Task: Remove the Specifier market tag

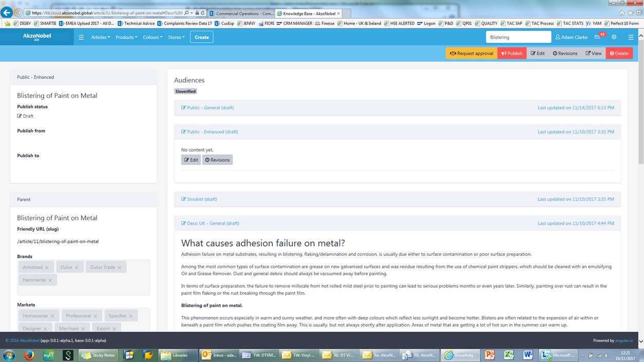Action: pos(130,316)
